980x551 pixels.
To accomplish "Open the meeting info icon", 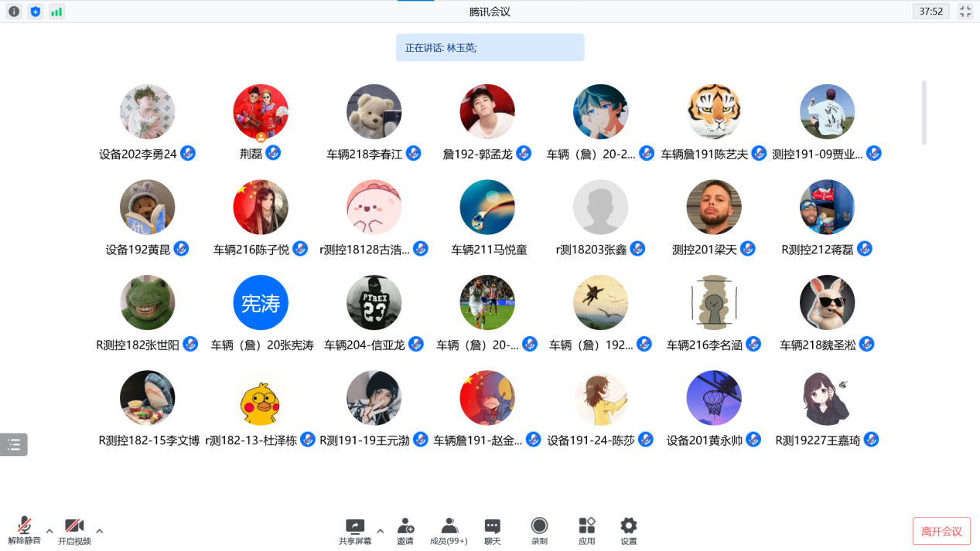I will (14, 12).
